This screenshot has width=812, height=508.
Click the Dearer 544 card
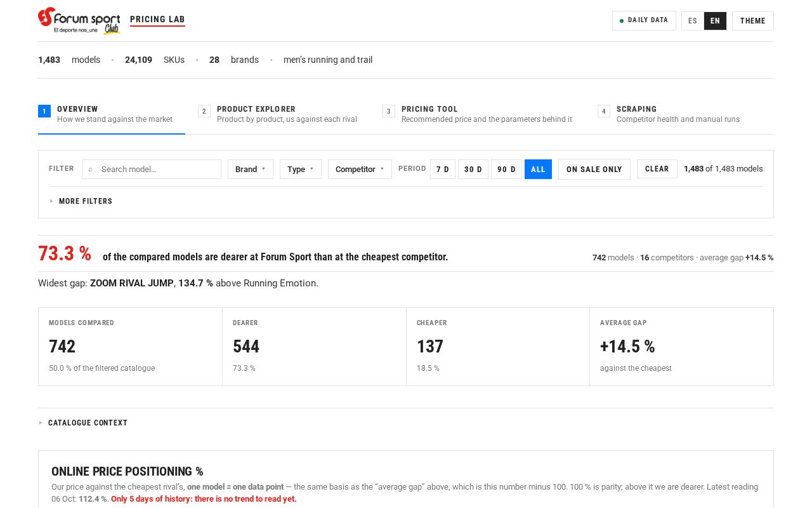coord(314,347)
